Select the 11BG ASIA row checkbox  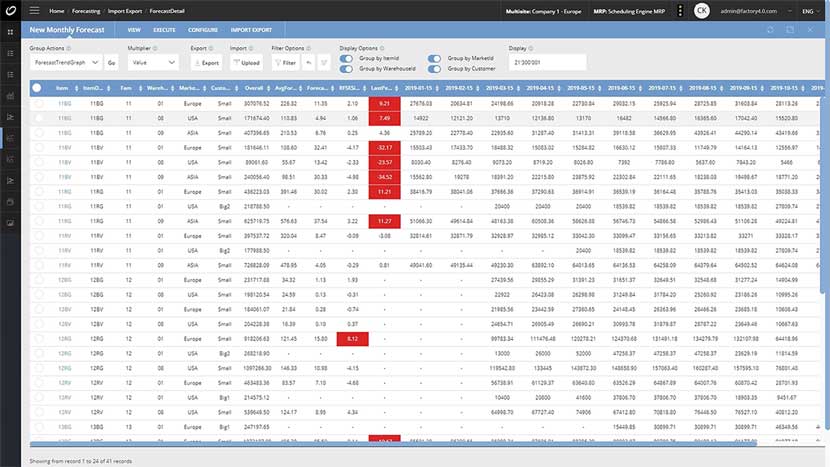click(39, 133)
